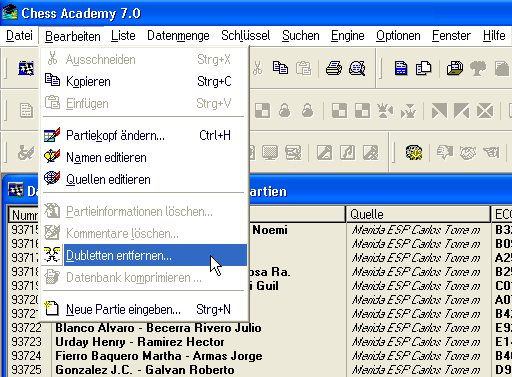Click the greyed Partieinformationen löschen... entry

point(145,211)
